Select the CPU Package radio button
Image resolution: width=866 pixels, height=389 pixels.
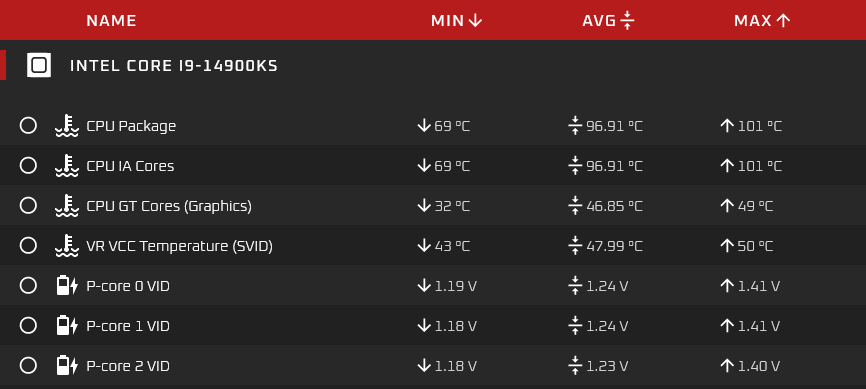(x=28, y=125)
